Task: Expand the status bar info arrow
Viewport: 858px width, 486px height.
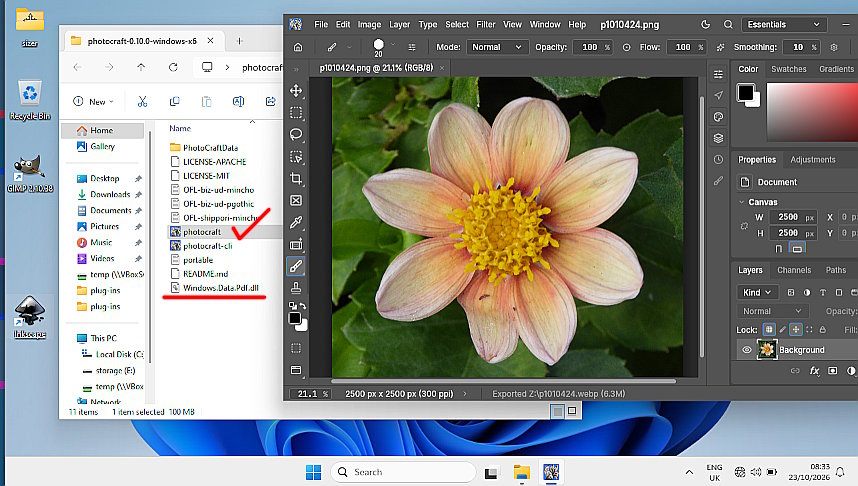Action: (465, 394)
